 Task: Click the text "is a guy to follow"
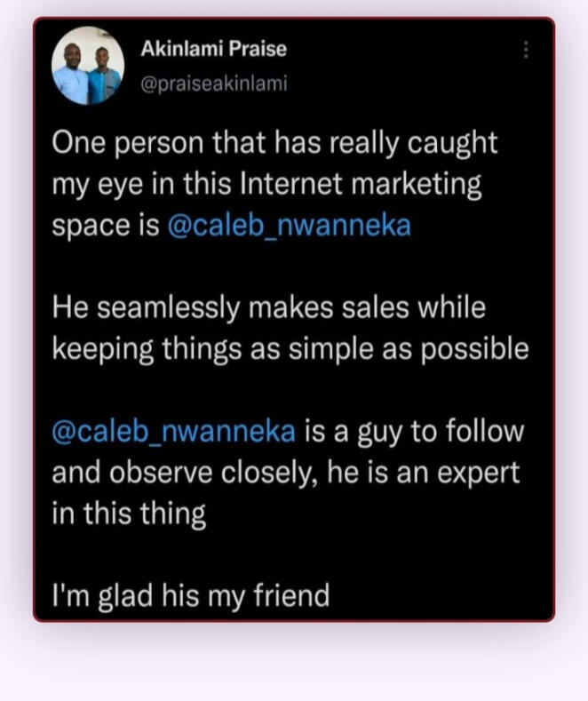point(415,432)
